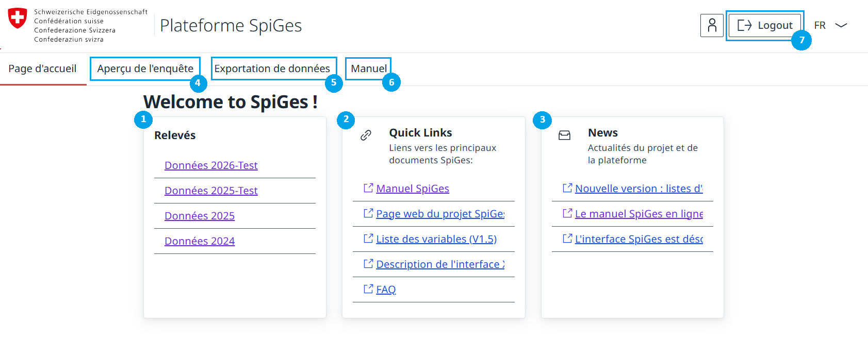The image size is (868, 340).
Task: Open the FAQ link
Action: pos(386,290)
